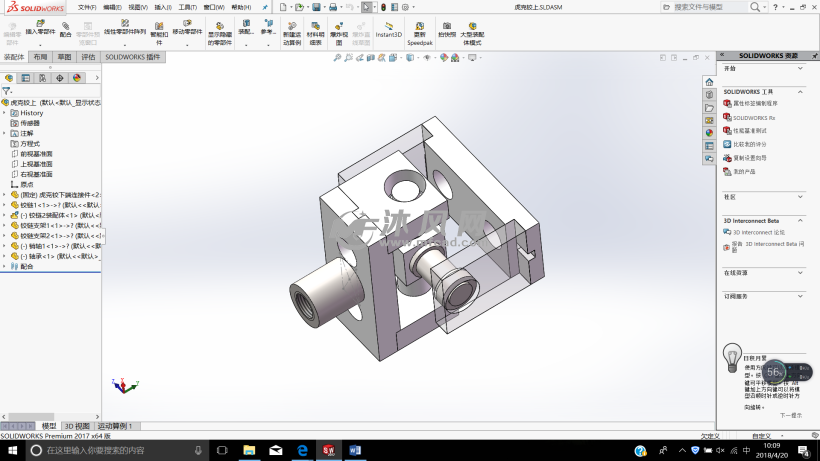This screenshot has width=820, height=461.
Task: Collapse the 3D Interconnect Beta section
Action: click(800, 221)
